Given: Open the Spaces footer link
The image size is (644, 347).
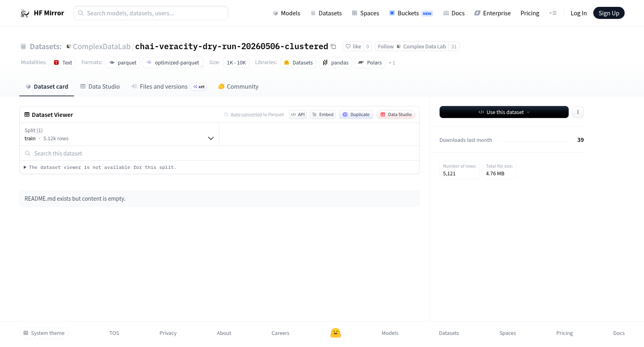Looking at the screenshot, I should (508, 333).
